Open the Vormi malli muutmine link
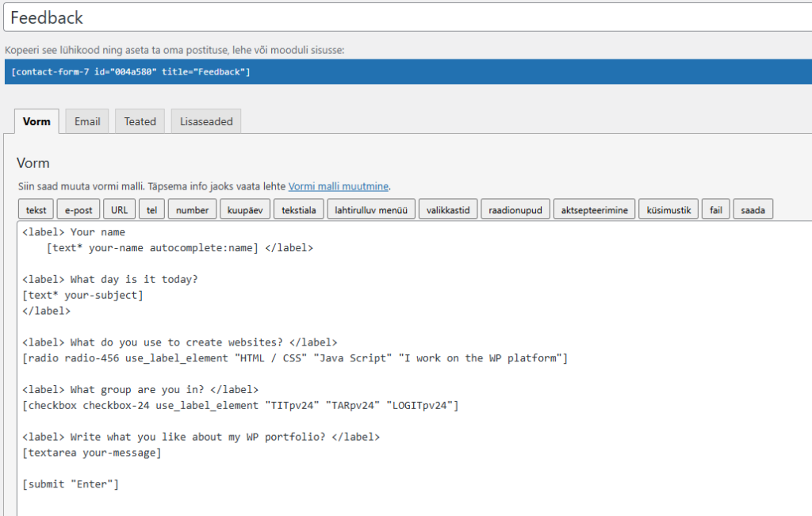 tap(338, 186)
